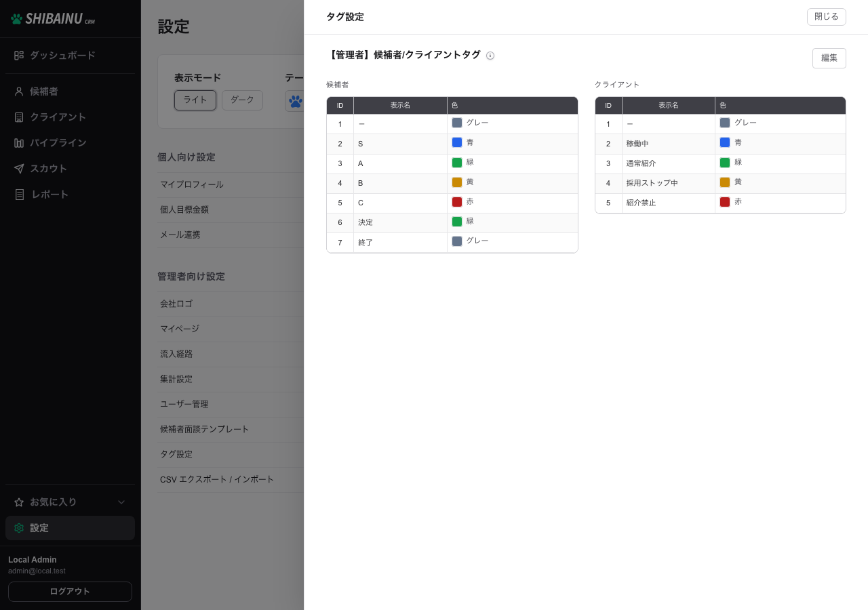The height and width of the screenshot is (610, 868).
Task: Open CSV エクスポート / インポート
Action: [x=217, y=479]
